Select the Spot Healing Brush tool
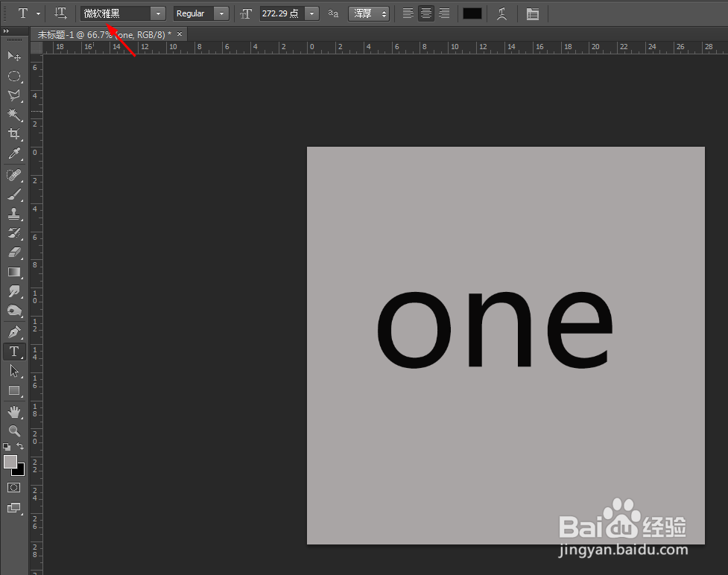 (14, 175)
